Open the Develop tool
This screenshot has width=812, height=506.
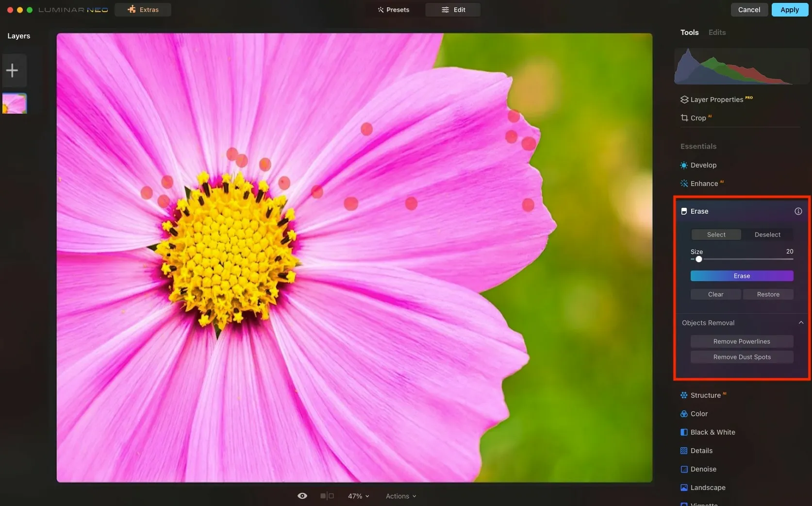703,165
